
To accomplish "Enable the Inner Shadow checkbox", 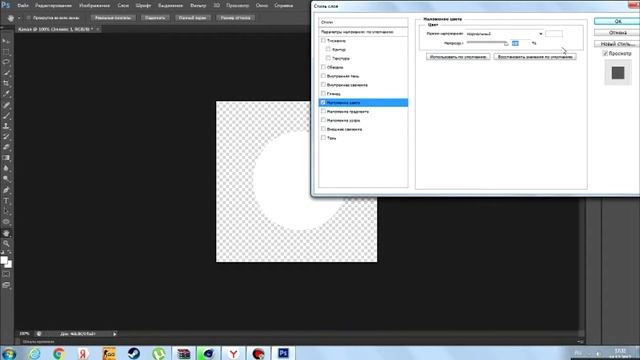I will [323, 76].
